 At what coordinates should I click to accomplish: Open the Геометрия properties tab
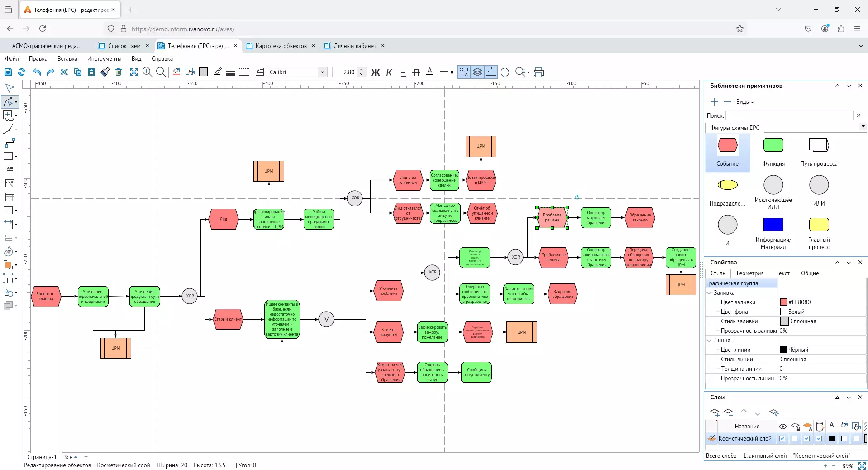click(x=750, y=273)
